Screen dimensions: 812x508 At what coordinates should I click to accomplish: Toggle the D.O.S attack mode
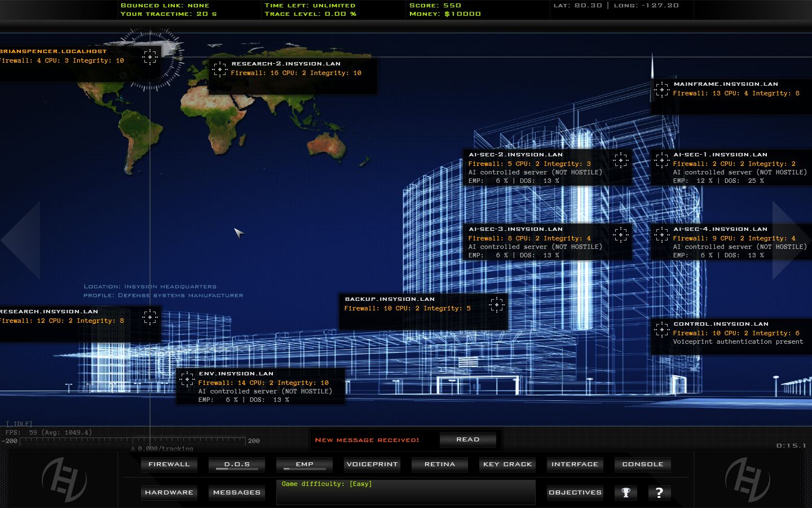(236, 464)
